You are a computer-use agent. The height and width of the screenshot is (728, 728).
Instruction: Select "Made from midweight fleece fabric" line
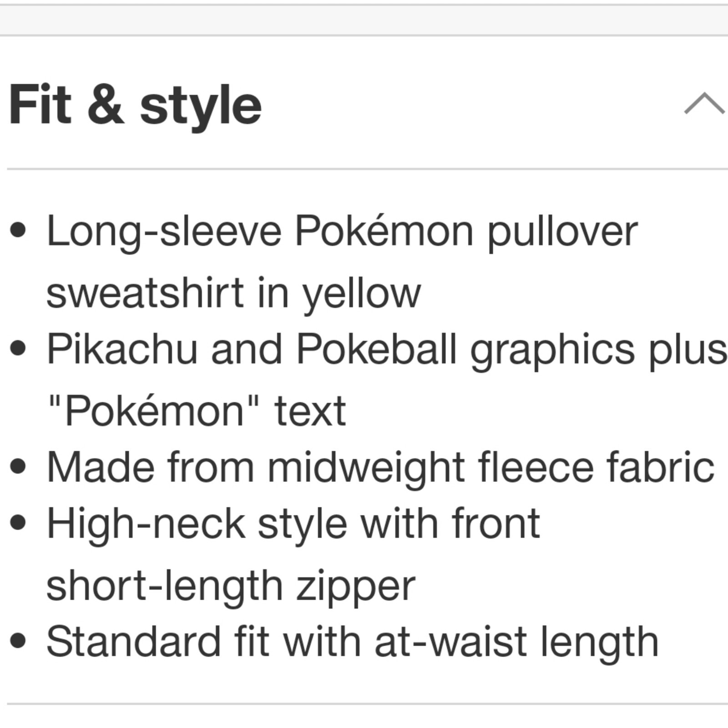(380, 467)
